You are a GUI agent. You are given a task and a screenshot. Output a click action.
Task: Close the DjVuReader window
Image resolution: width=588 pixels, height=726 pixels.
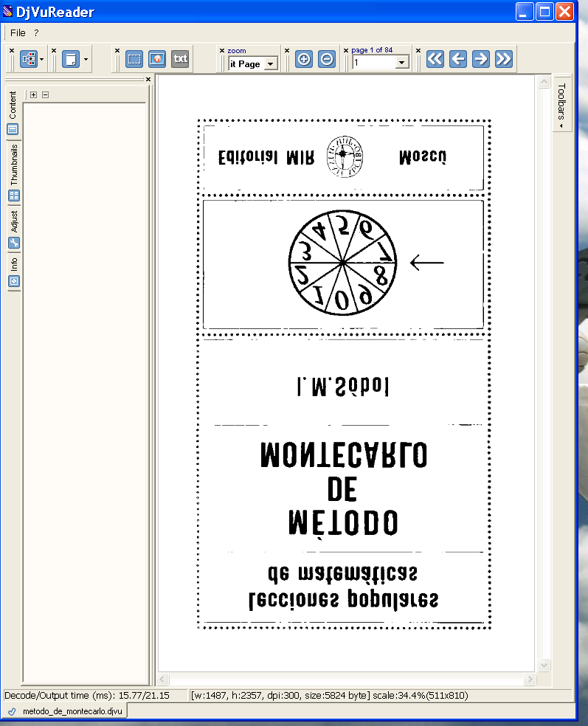coord(565,12)
